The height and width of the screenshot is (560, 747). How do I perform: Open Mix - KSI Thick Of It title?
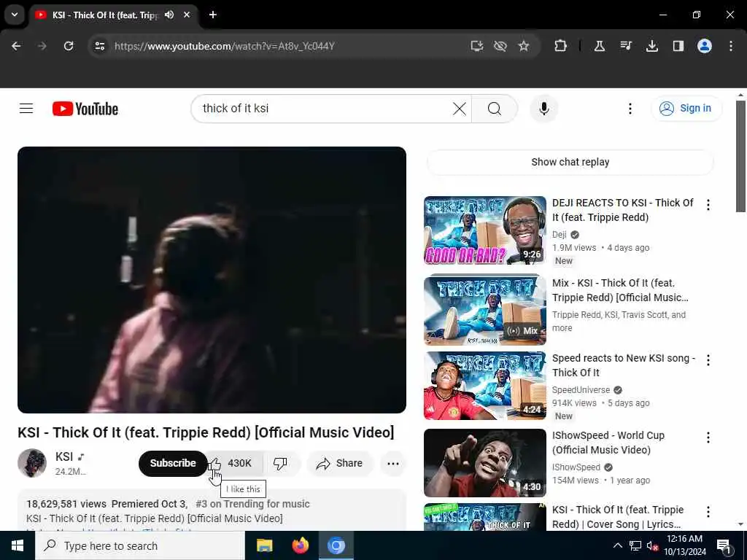tap(620, 290)
